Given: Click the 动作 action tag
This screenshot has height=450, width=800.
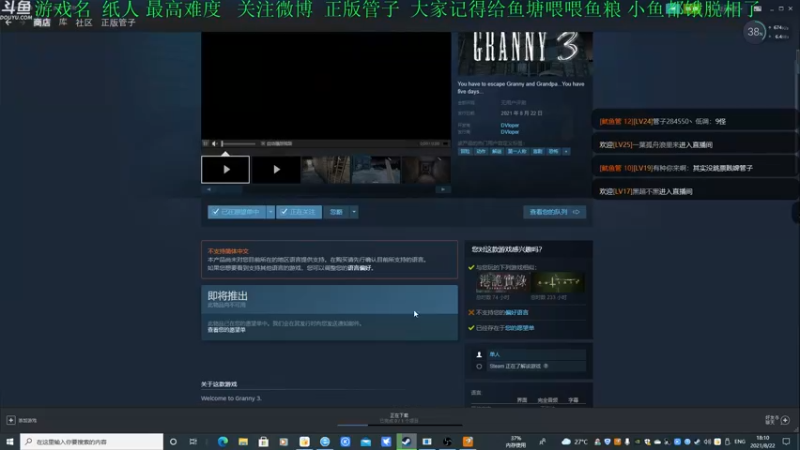Looking at the screenshot, I should click(481, 152).
